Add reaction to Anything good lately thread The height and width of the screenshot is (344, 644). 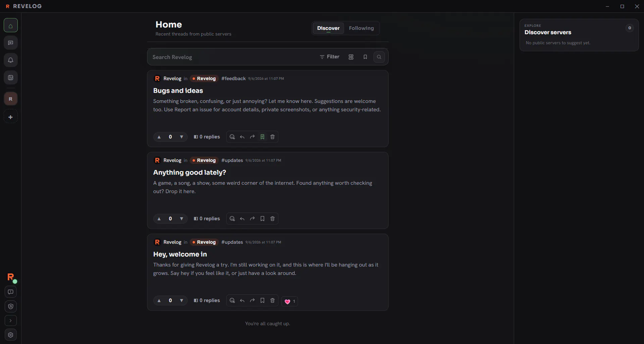tap(232, 219)
